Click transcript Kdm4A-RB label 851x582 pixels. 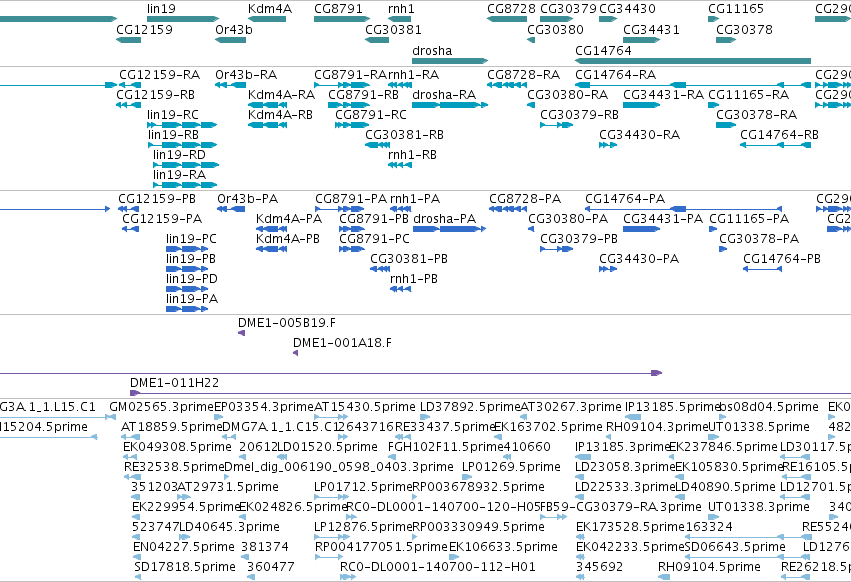[281, 115]
